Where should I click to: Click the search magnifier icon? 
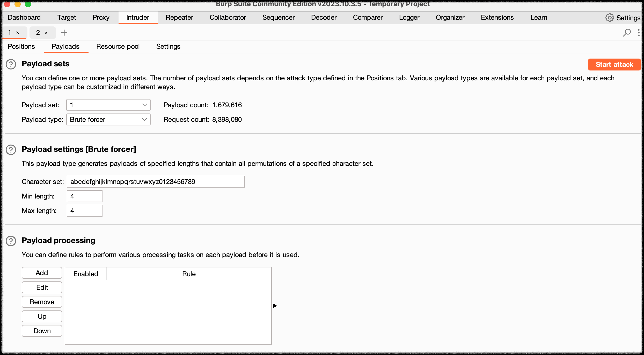[x=627, y=33]
